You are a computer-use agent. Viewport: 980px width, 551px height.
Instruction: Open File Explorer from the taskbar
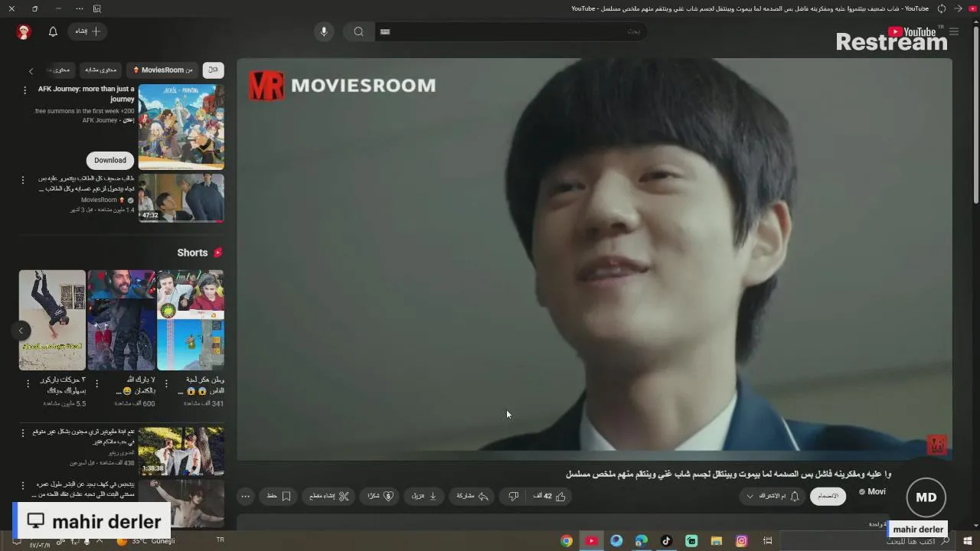(x=716, y=541)
